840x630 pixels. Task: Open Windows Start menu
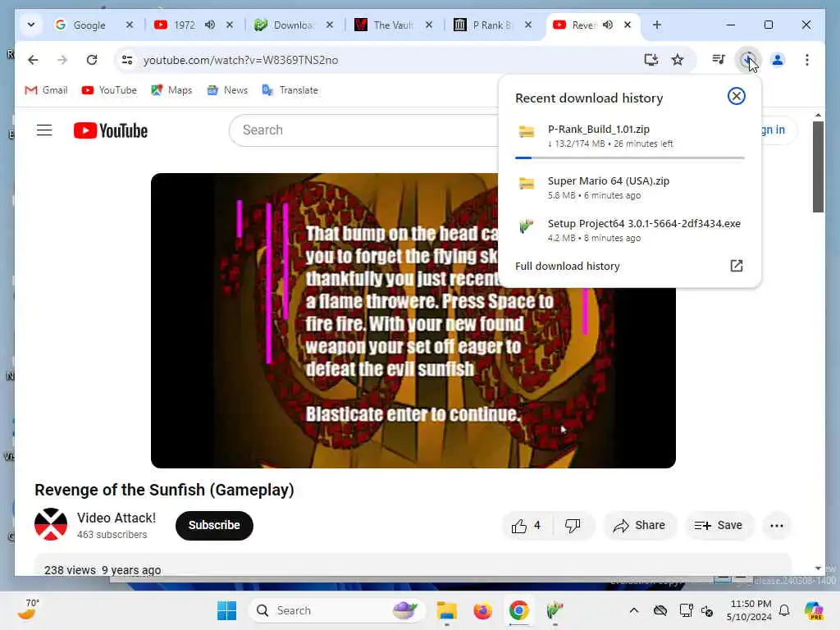[x=226, y=610]
